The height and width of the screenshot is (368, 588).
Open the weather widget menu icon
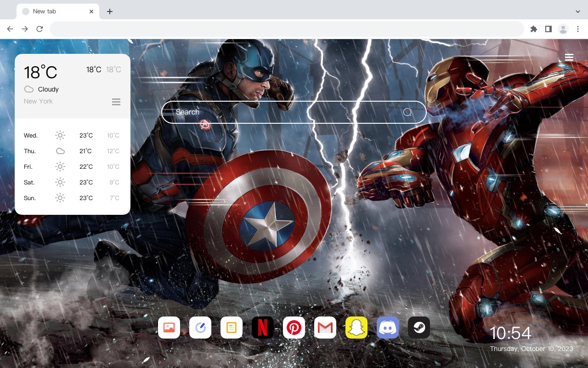[116, 102]
